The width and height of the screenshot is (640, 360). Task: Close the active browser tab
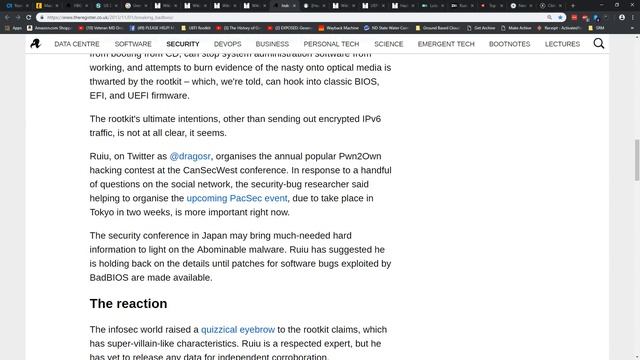(294, 6)
